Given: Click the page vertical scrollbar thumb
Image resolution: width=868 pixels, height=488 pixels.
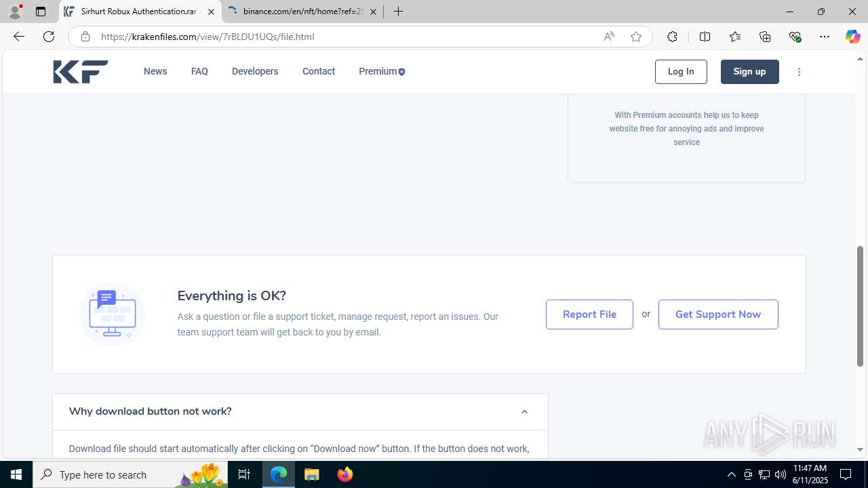Looking at the screenshot, I should point(860,306).
